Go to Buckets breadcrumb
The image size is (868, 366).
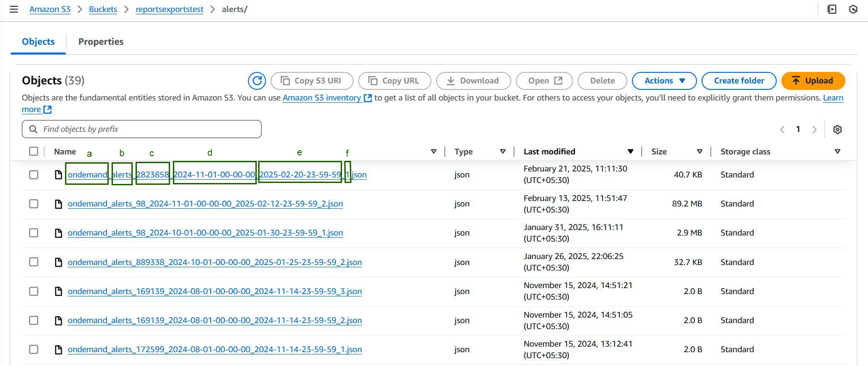tap(103, 9)
